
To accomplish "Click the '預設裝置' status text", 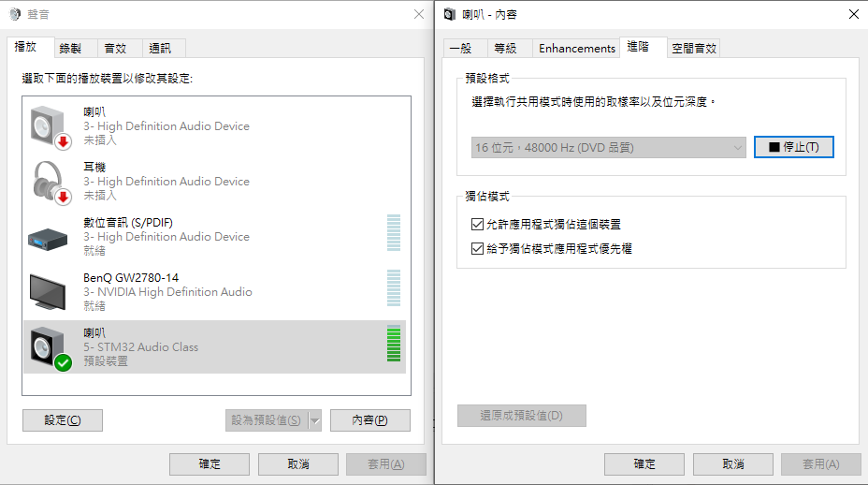I will coord(106,361).
